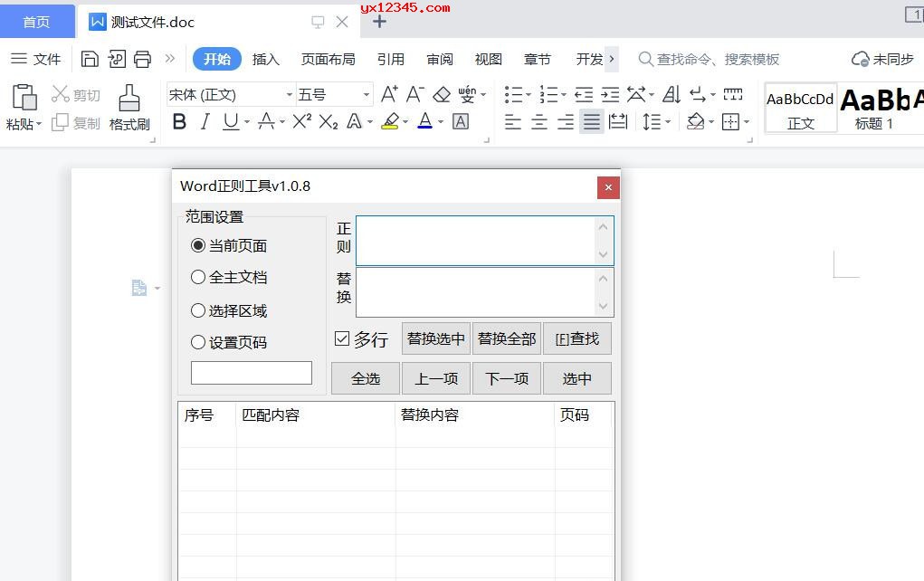The height and width of the screenshot is (581, 924).
Task: Decrease font size with A- icon
Action: click(x=414, y=94)
